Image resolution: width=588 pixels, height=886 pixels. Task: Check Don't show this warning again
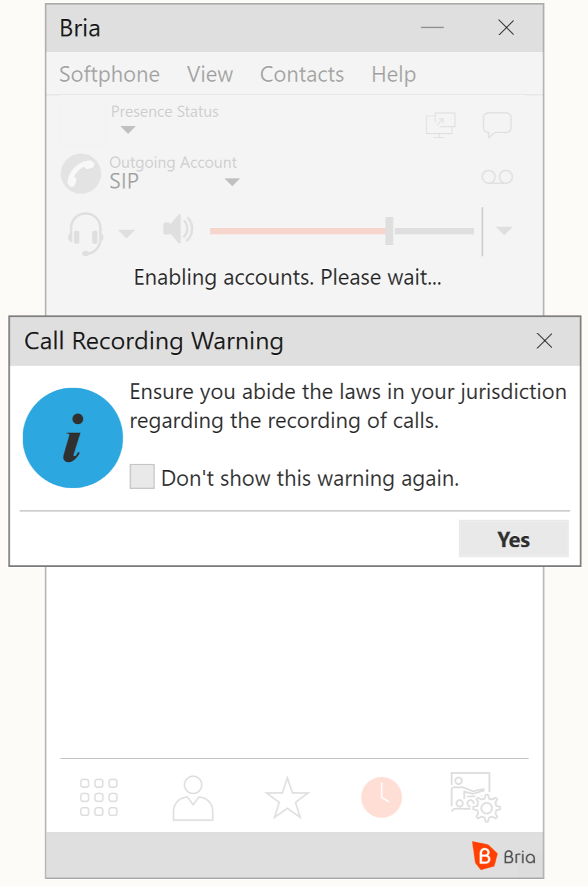click(x=142, y=476)
